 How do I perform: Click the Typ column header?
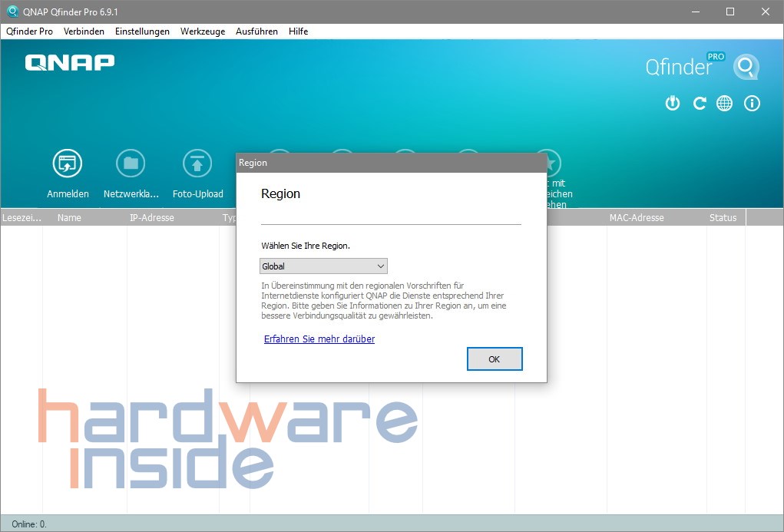(228, 217)
